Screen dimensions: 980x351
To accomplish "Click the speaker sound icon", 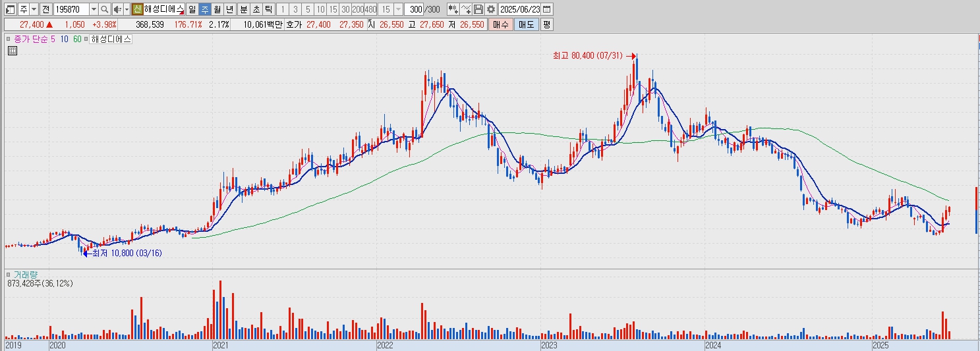I will [x=117, y=9].
